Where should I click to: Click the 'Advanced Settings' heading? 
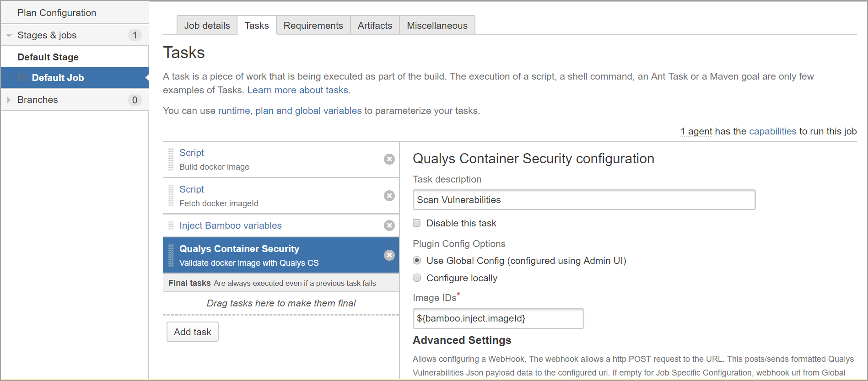[462, 340]
